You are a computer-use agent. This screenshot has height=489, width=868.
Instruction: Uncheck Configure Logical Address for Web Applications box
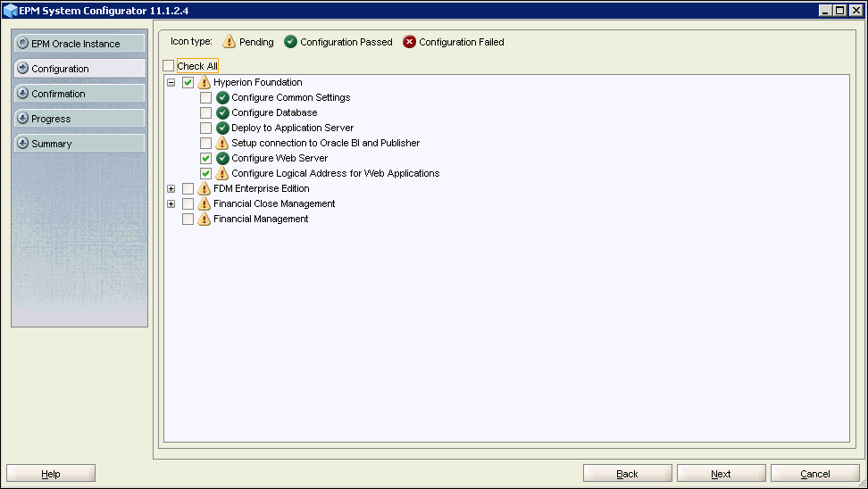click(x=205, y=173)
